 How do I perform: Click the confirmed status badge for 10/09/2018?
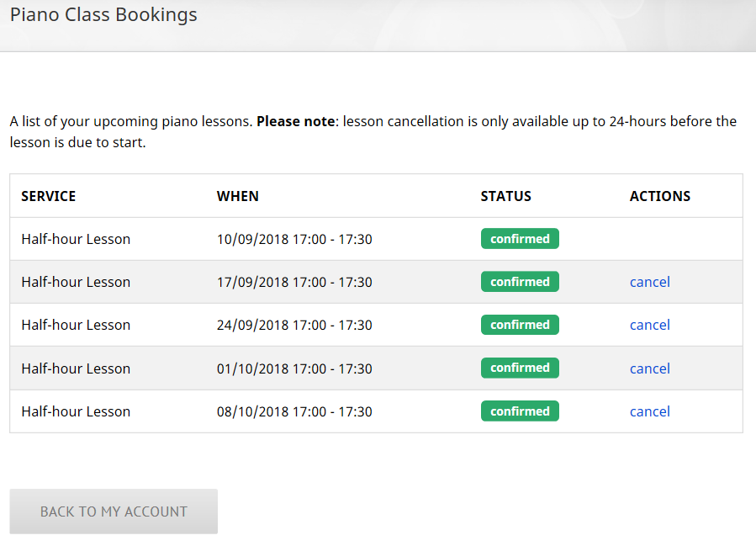tap(520, 238)
